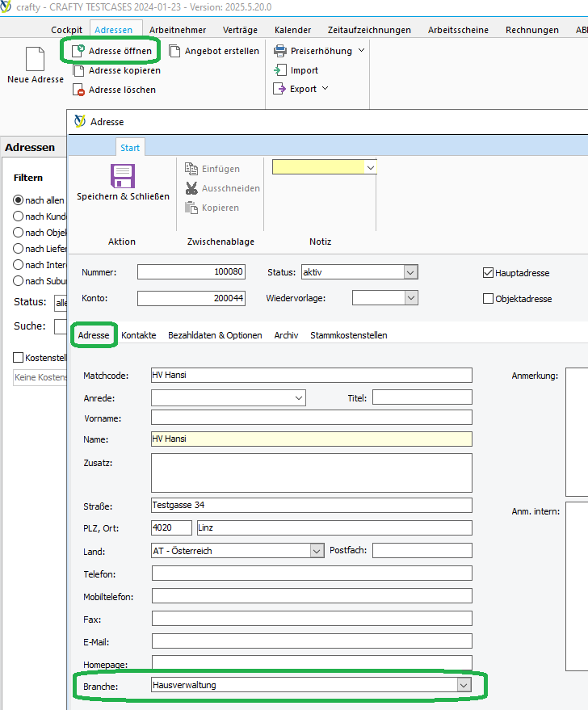
Task: Click the E-Mail input field
Action: [x=312, y=641]
